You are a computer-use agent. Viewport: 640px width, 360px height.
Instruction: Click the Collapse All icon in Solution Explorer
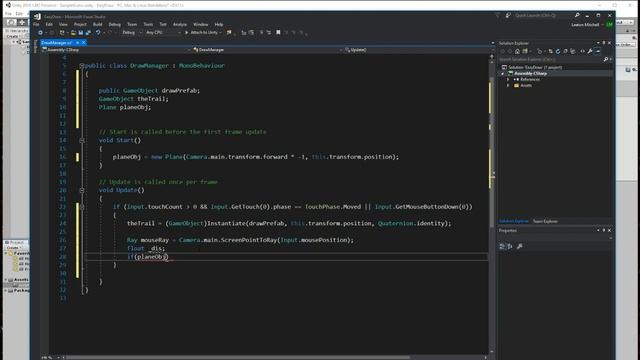[565, 51]
